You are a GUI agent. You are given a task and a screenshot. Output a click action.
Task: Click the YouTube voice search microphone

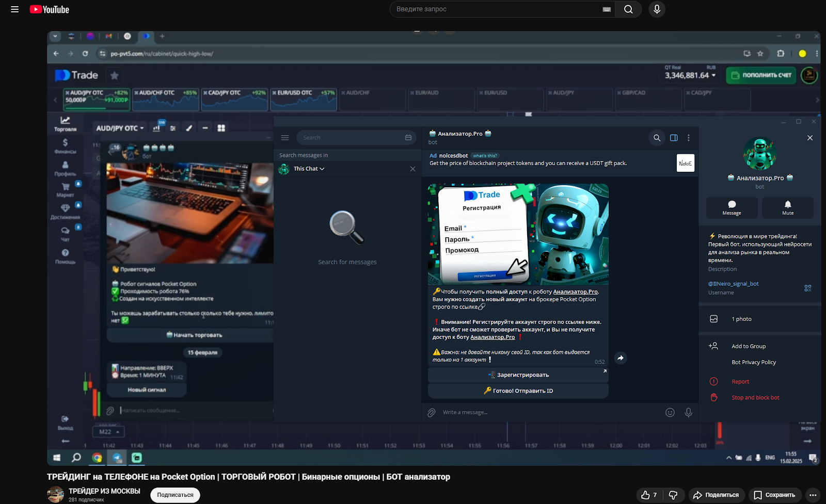tap(657, 9)
